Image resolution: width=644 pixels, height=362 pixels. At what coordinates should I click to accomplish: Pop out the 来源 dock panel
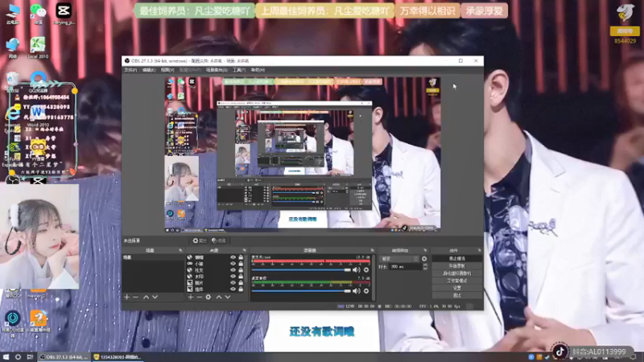pyautogui.click(x=245, y=250)
